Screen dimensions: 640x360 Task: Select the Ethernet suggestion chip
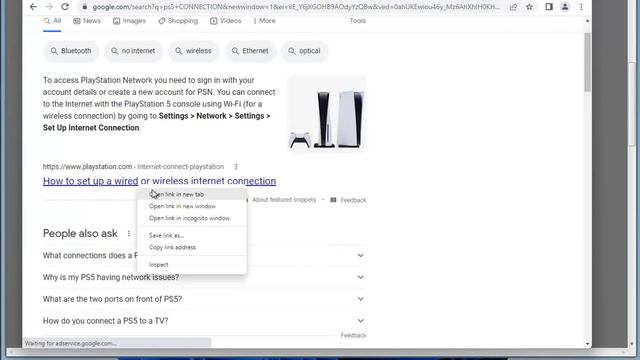pos(250,51)
